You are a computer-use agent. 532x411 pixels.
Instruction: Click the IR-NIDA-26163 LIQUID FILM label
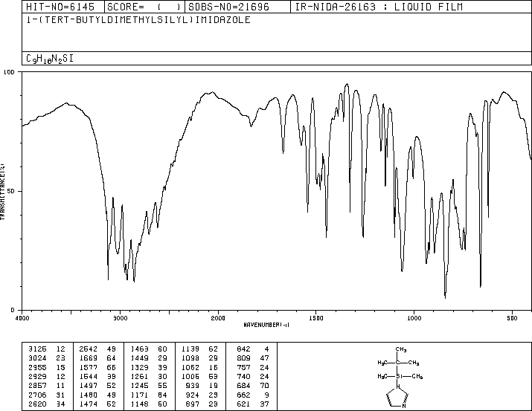[x=379, y=7]
